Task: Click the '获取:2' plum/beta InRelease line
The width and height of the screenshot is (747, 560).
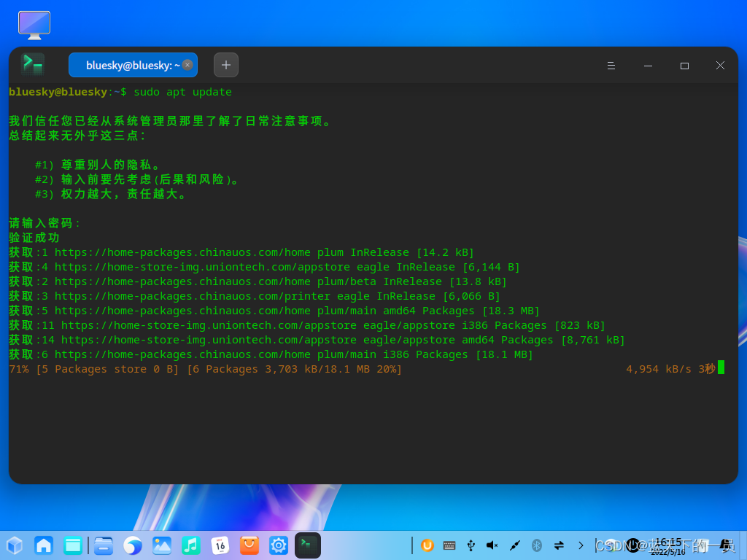Action: click(x=258, y=281)
